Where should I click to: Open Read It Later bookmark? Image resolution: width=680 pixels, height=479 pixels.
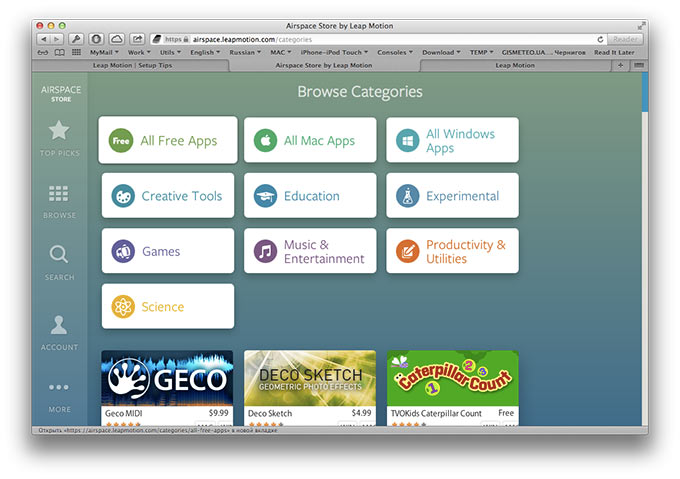(614, 52)
